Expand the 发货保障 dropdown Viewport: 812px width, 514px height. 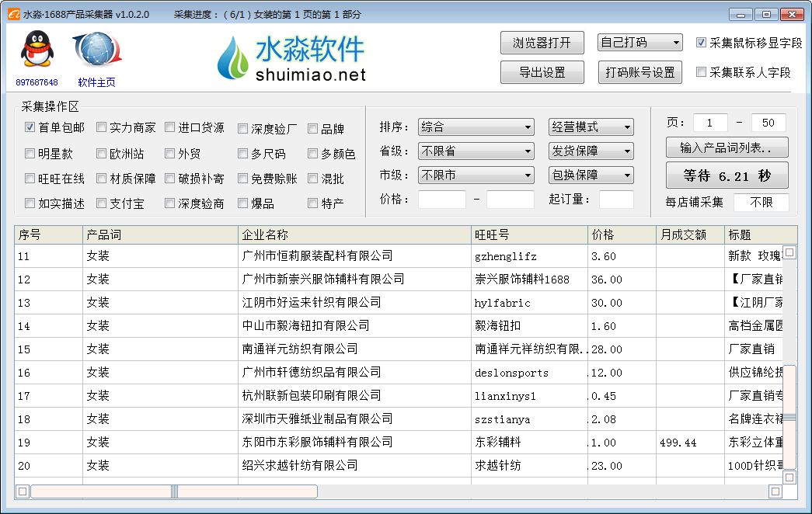click(x=591, y=151)
